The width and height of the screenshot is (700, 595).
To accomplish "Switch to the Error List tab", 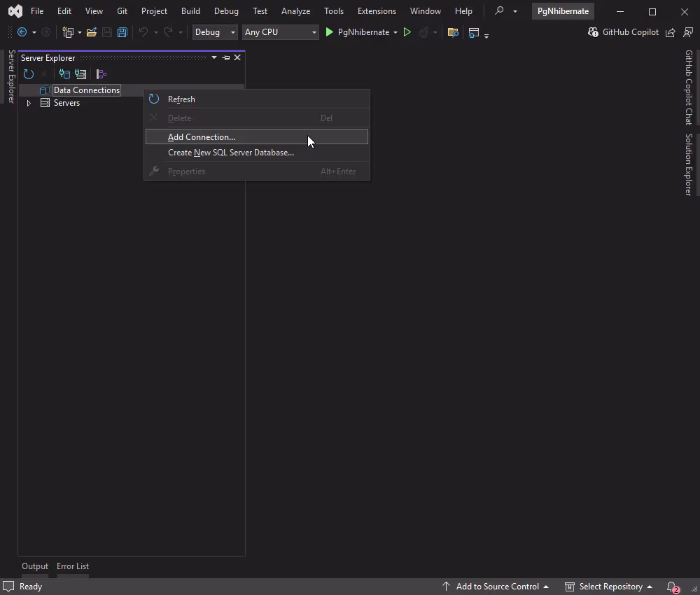I will point(73,566).
